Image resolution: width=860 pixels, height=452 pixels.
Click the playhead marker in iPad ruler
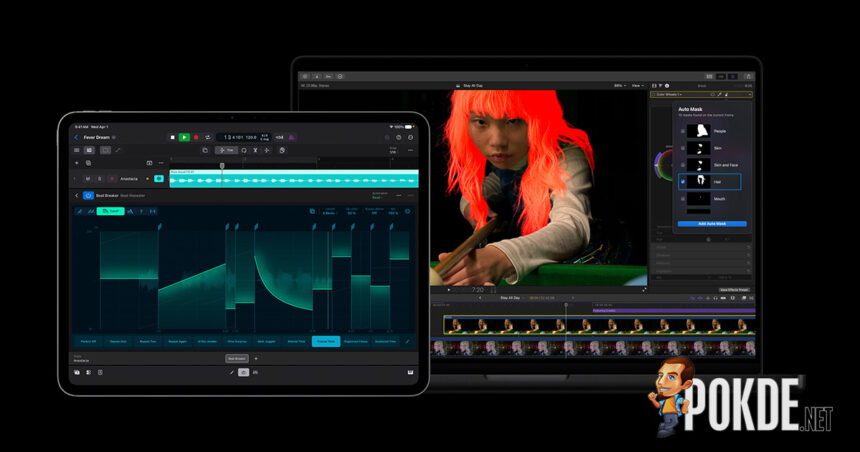pyautogui.click(x=222, y=165)
